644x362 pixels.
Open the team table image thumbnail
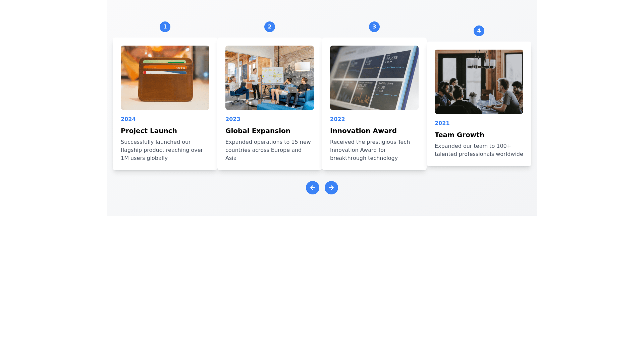pyautogui.click(x=479, y=82)
